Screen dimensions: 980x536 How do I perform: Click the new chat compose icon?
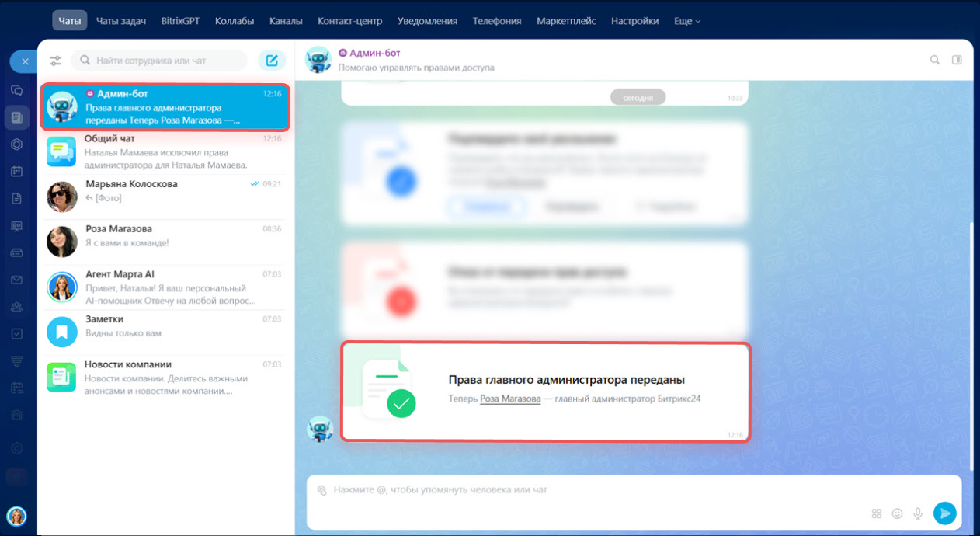pos(271,61)
